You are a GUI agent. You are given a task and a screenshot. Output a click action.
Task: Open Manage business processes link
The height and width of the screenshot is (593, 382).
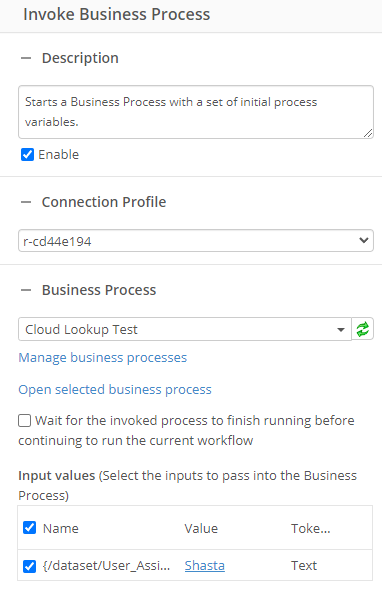(102, 358)
